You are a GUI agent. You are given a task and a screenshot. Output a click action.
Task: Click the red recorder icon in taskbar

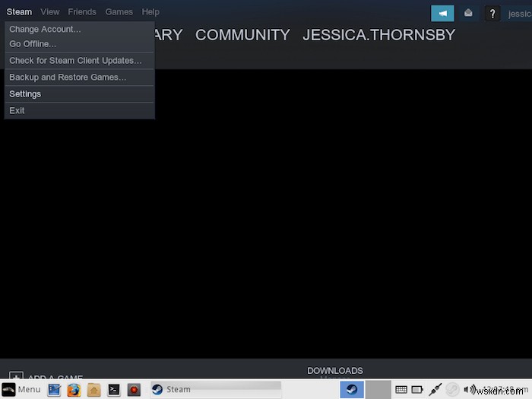[x=134, y=390]
